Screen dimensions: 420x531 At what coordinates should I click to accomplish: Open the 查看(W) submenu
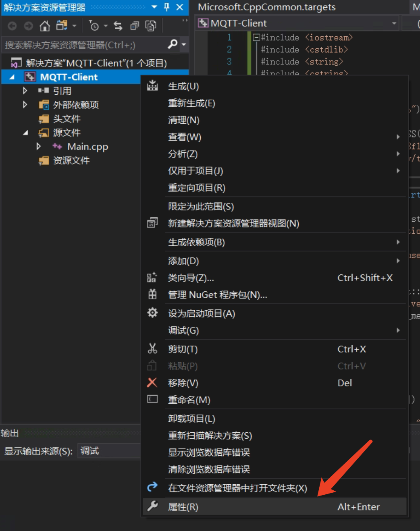coord(274,137)
